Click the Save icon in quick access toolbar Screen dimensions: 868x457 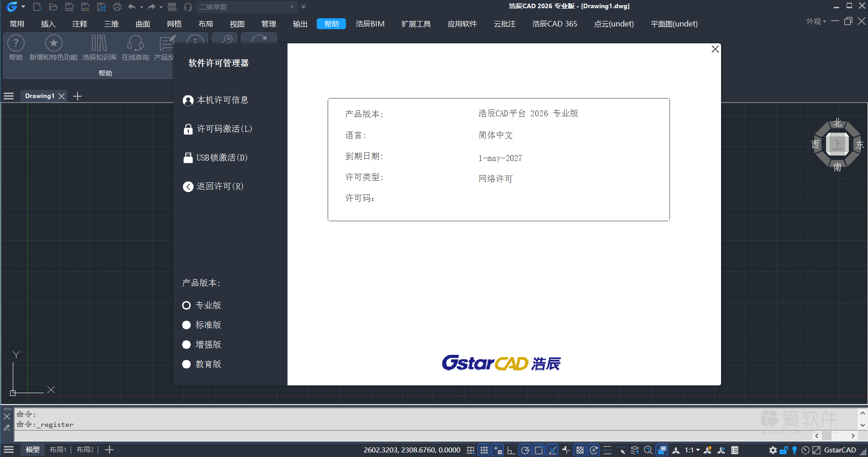click(x=69, y=7)
